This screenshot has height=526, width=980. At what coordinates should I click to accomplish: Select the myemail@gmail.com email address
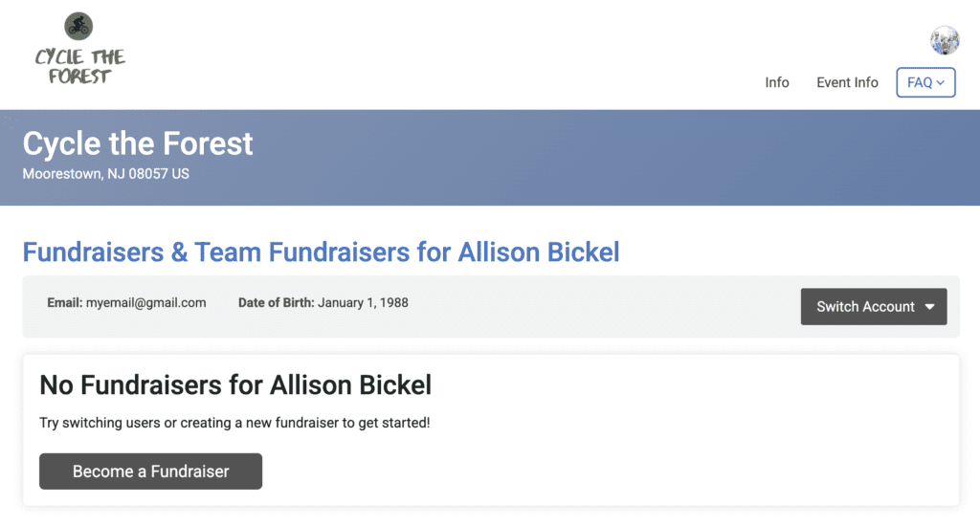pyautogui.click(x=145, y=303)
